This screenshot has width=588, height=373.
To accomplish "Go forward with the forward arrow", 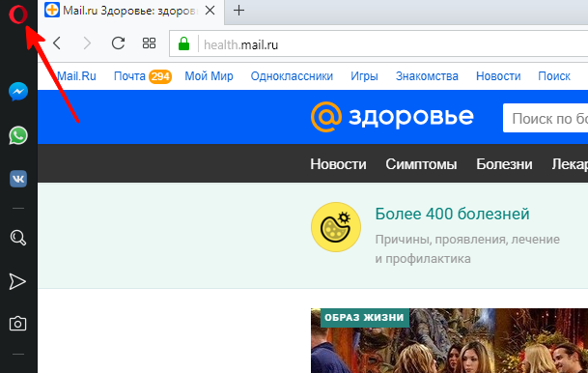I will click(x=87, y=43).
